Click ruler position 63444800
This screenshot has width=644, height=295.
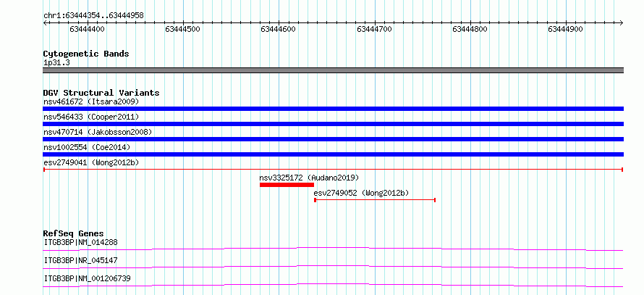click(x=470, y=29)
